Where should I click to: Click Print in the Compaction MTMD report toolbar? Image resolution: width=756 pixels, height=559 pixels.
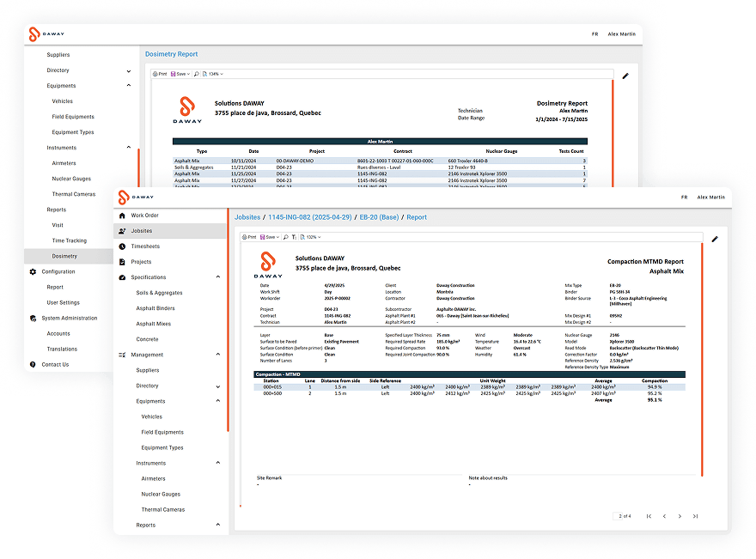tap(250, 237)
